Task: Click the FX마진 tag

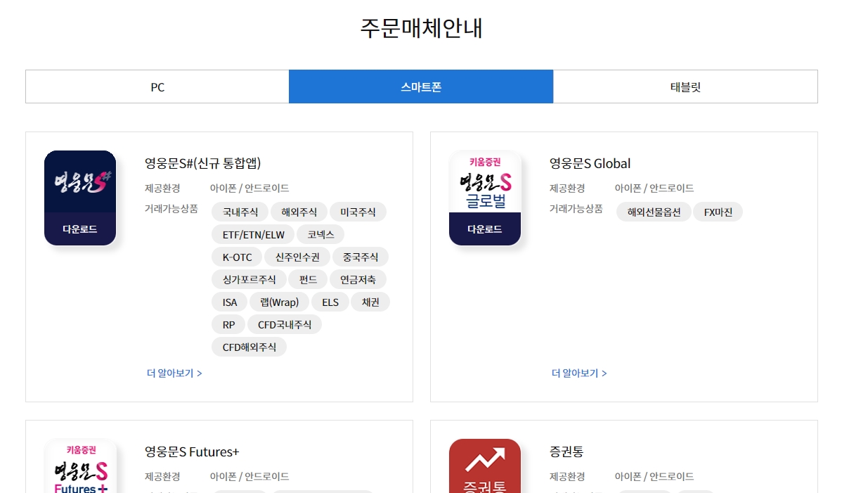Action: (718, 212)
